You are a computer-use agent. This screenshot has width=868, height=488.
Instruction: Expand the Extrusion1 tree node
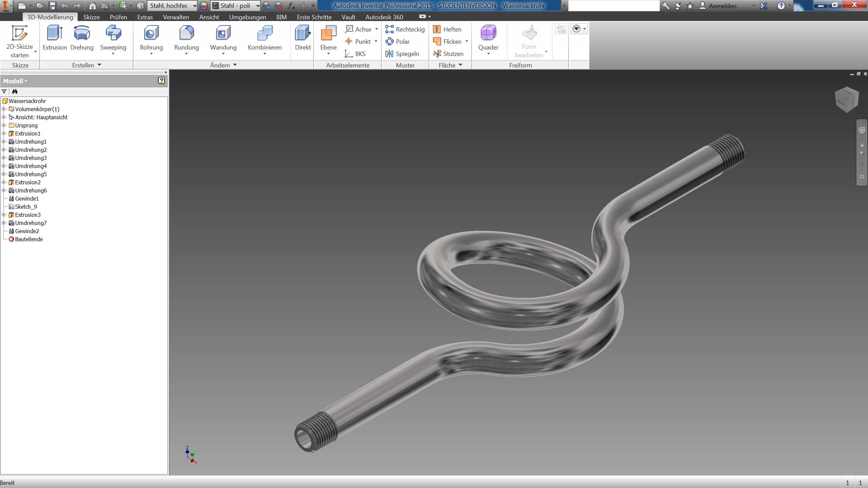pyautogui.click(x=4, y=133)
